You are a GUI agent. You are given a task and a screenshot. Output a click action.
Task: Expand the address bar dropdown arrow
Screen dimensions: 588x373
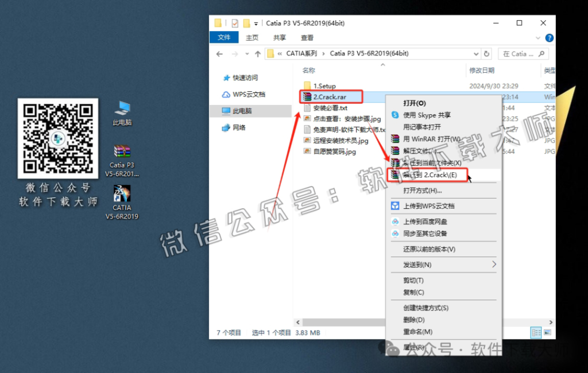476,53
